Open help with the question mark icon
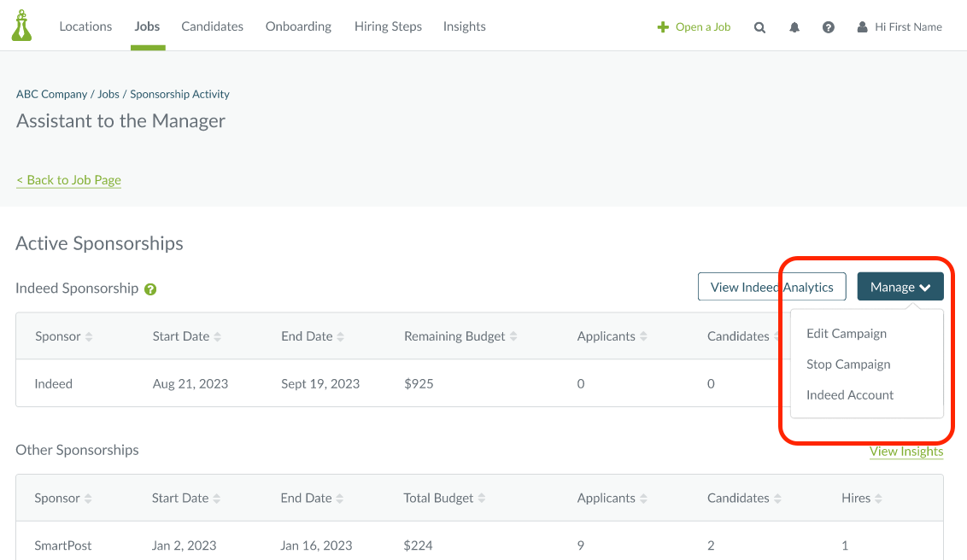 click(x=828, y=26)
